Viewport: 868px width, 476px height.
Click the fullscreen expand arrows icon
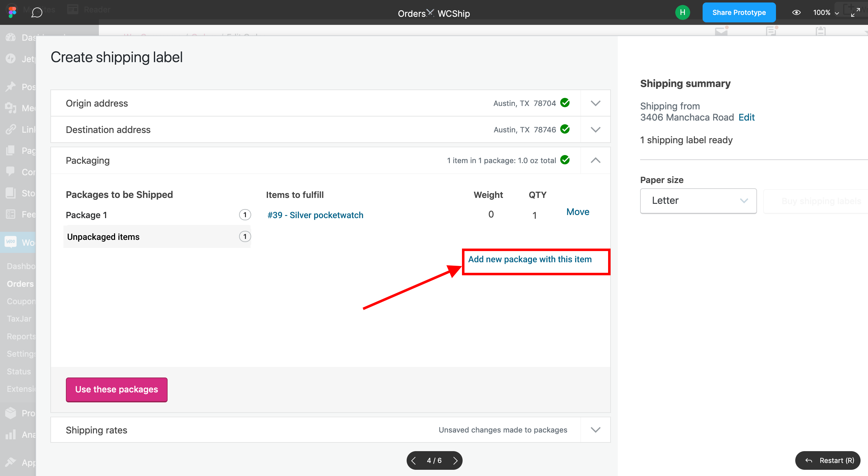point(855,12)
